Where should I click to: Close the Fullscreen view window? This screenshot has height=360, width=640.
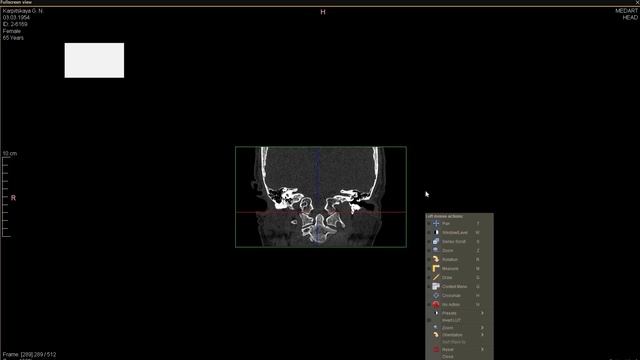[637, 2]
